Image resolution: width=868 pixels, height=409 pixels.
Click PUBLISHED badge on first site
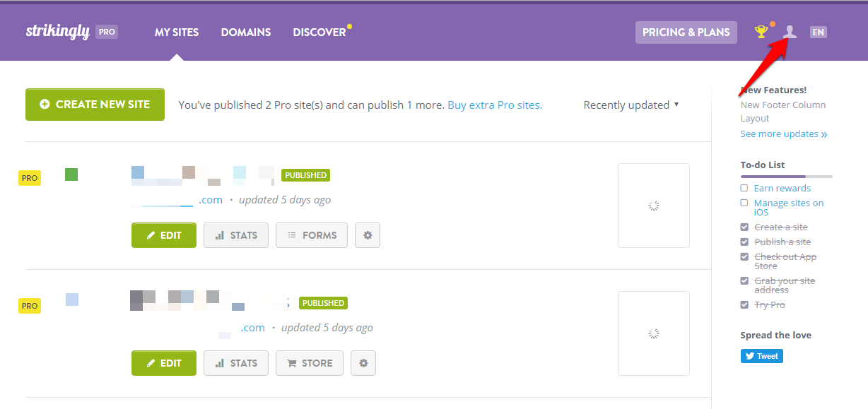(306, 175)
